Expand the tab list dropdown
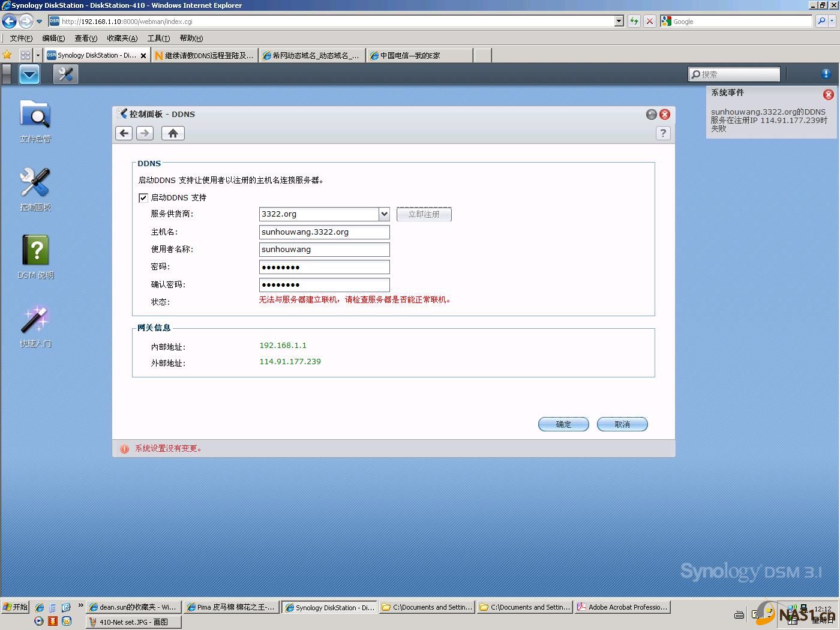This screenshot has height=630, width=840. (x=38, y=55)
